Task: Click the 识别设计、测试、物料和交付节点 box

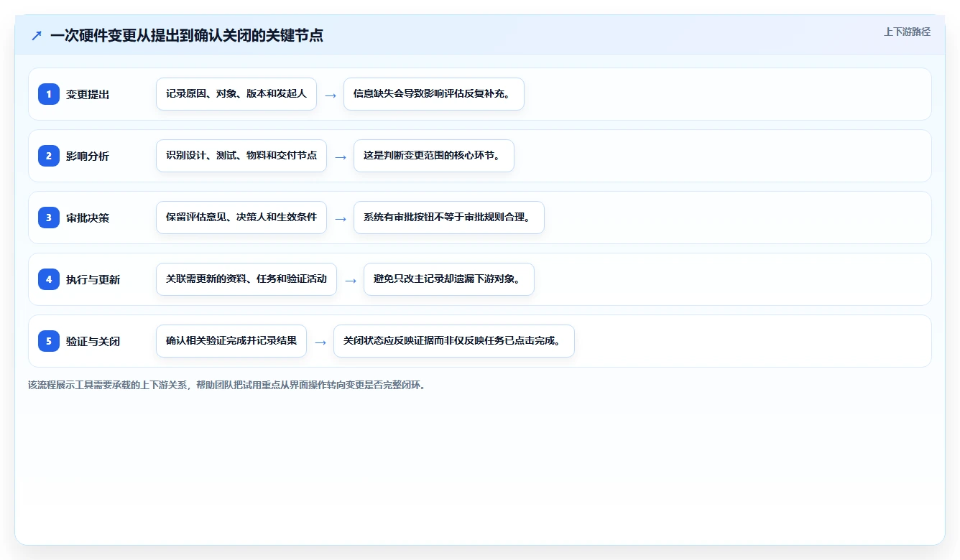Action: tap(241, 156)
